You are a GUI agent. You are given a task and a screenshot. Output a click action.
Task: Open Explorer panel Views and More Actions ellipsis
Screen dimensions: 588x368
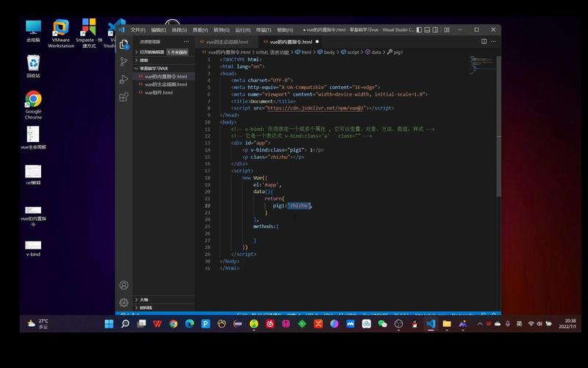coord(187,42)
